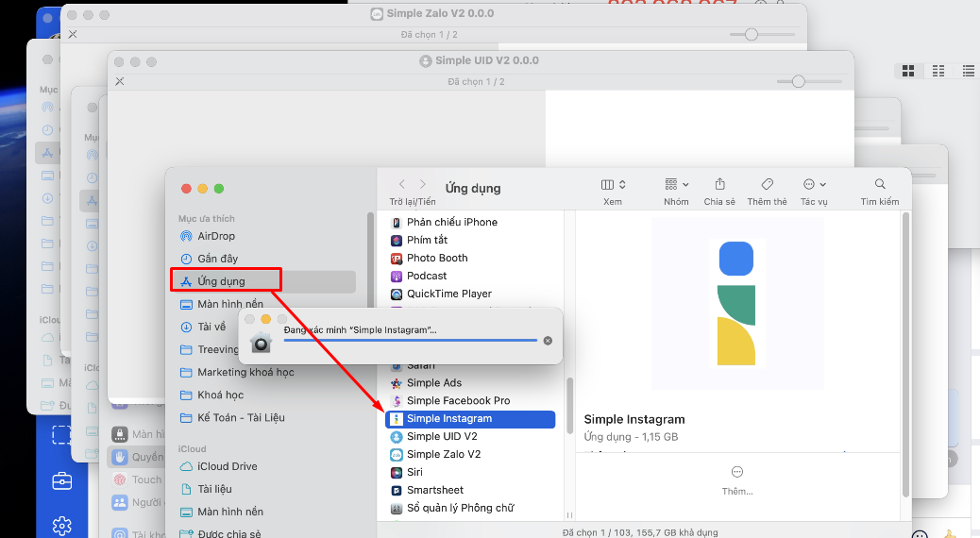
Task: Select iCloud Drive in the sidebar
Action: [x=227, y=466]
